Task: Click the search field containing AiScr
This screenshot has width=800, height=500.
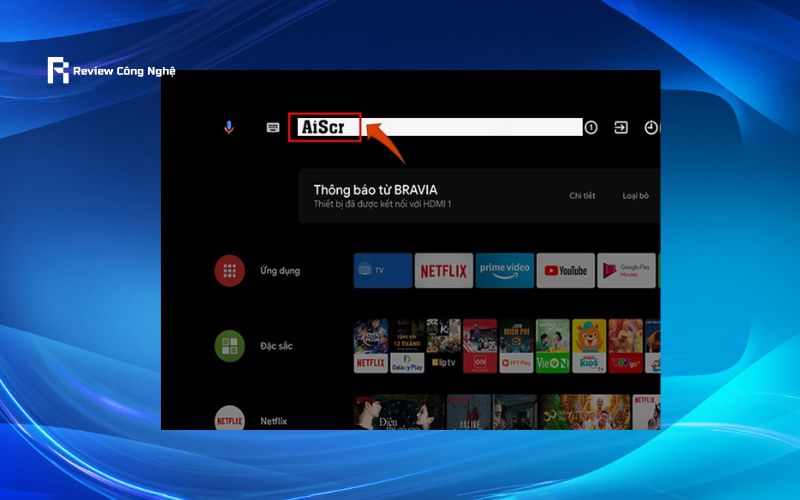Action: coord(440,127)
